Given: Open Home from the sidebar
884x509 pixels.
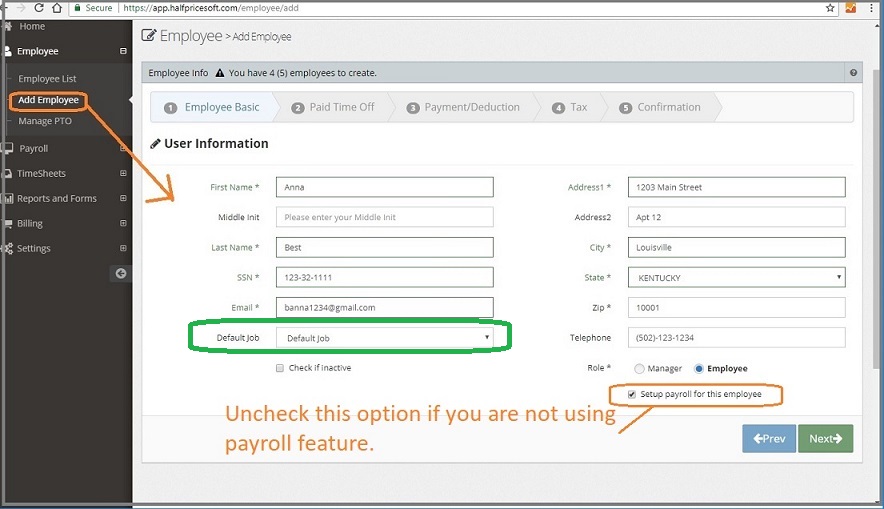Looking at the screenshot, I should click(x=32, y=26).
